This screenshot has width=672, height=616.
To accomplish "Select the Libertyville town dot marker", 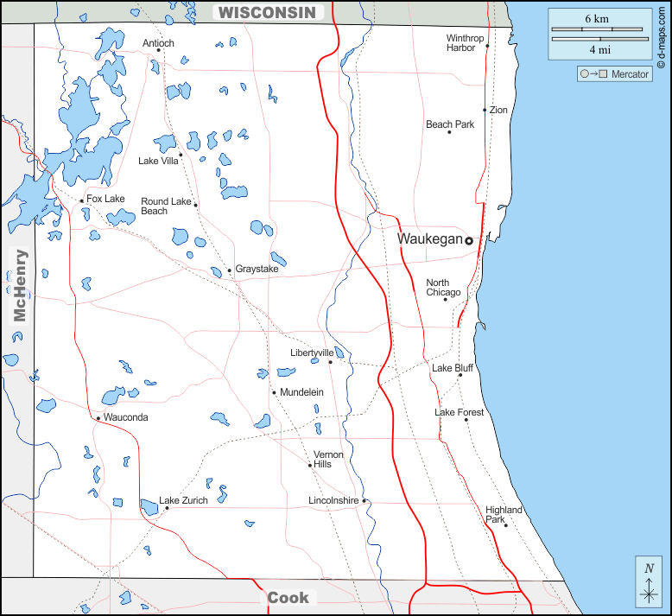I will 330,362.
